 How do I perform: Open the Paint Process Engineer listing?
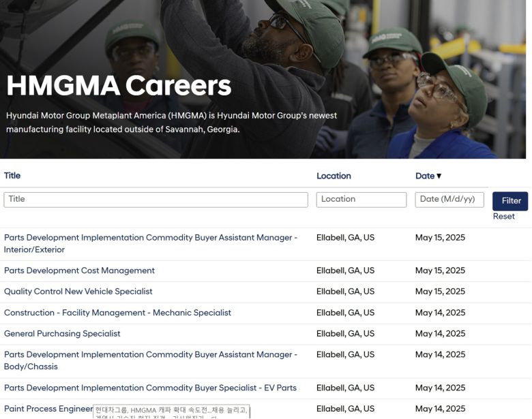pos(48,409)
